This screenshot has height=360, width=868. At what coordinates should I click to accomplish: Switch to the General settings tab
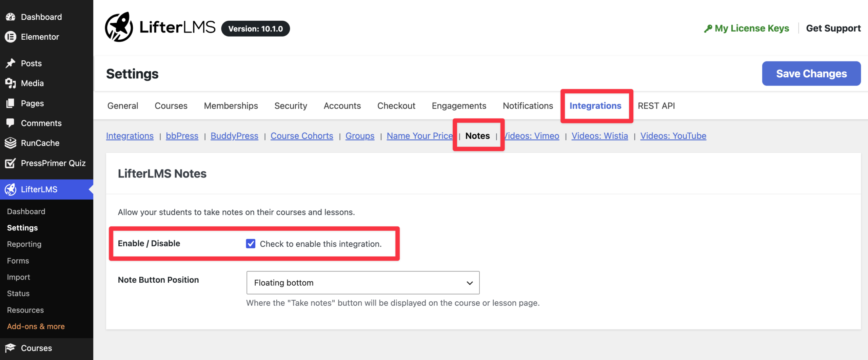click(123, 106)
